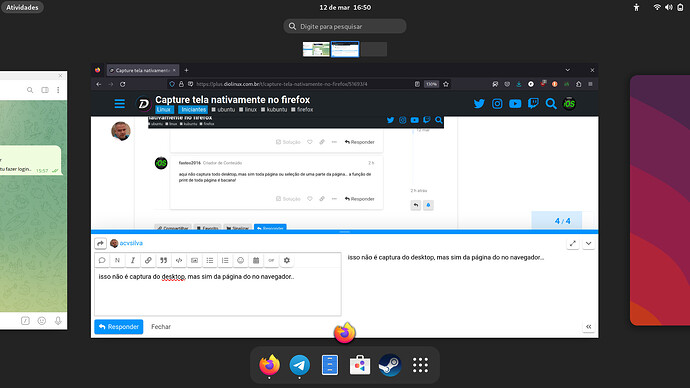Screen dimensions: 690x388
Task: Open the forum hamburger sidebar menu
Action: [119, 104]
